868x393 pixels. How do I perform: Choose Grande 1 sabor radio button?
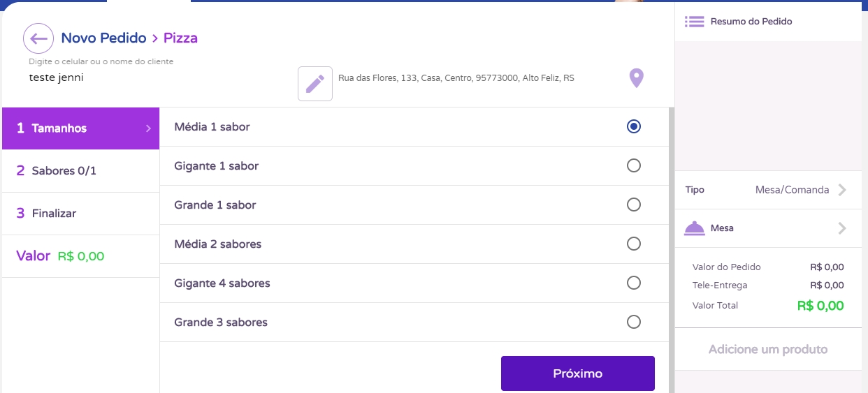[634, 205]
